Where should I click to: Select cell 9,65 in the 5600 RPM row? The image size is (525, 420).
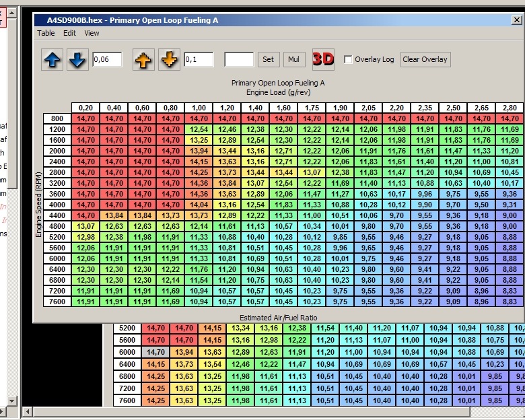[368, 248]
